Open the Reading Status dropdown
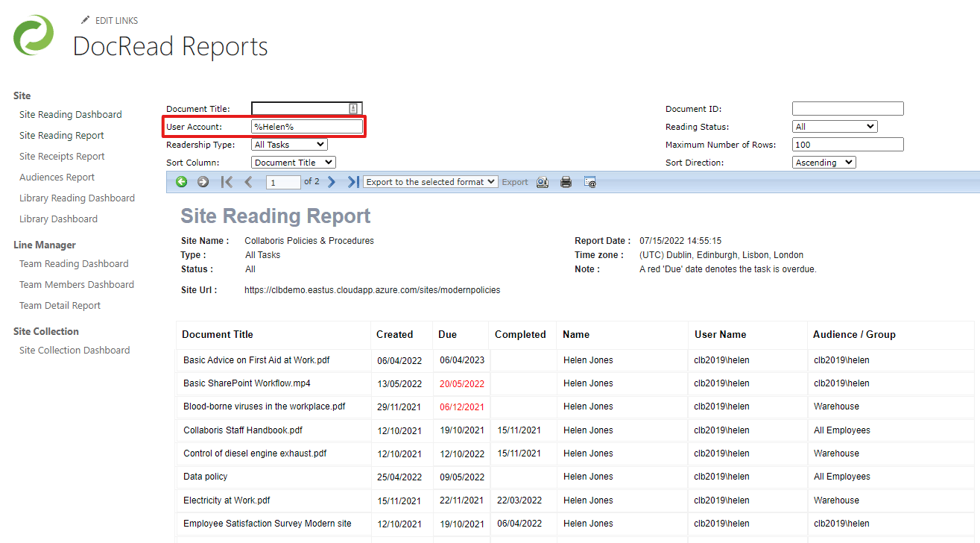Screen dimensions: 980x543 pos(835,126)
